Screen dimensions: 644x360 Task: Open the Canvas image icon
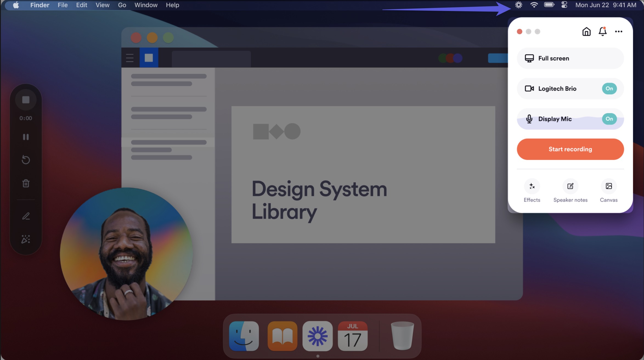point(609,186)
